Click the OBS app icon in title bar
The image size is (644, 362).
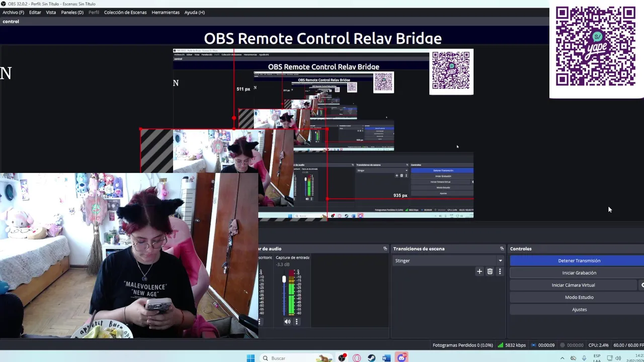[4, 4]
